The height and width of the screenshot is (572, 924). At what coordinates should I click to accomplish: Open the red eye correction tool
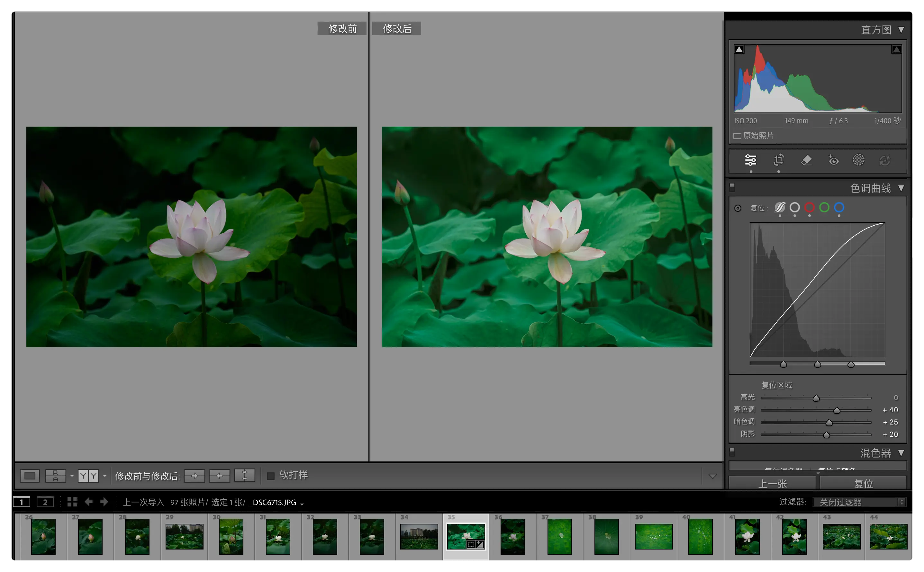(833, 160)
